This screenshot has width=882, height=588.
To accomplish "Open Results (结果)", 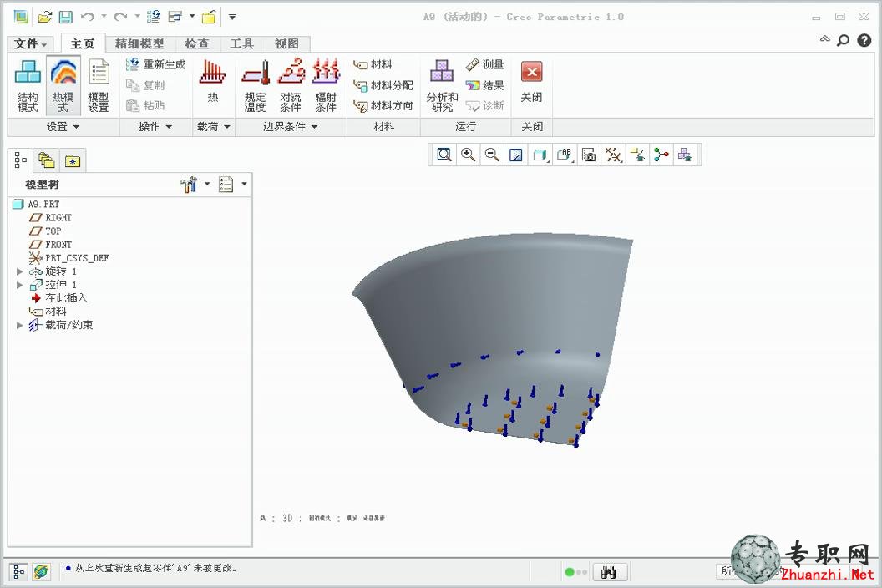I will click(x=485, y=85).
